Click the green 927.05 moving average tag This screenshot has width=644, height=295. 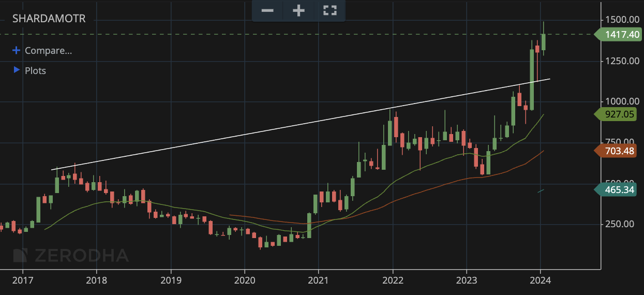click(618, 114)
